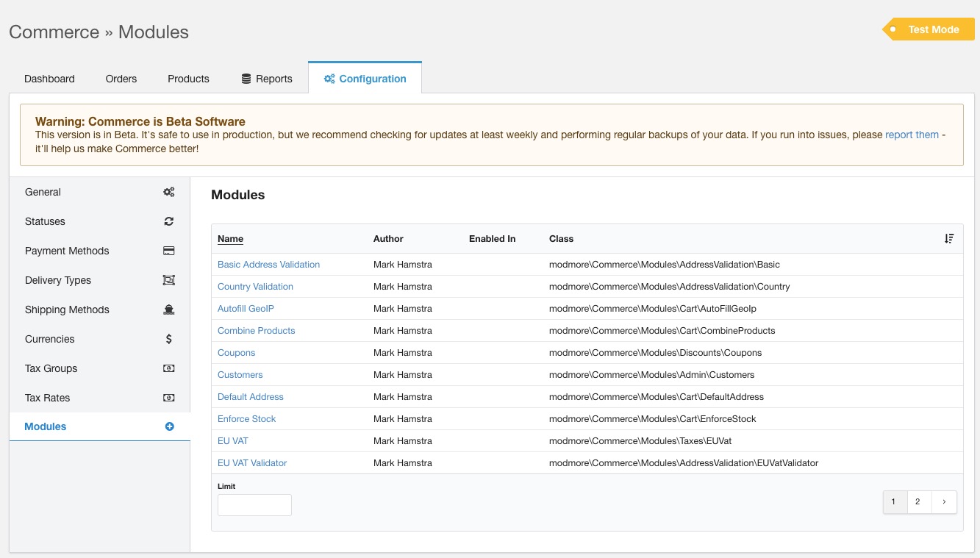Open Delivery Types section
This screenshot has height=558, width=980.
99,280
